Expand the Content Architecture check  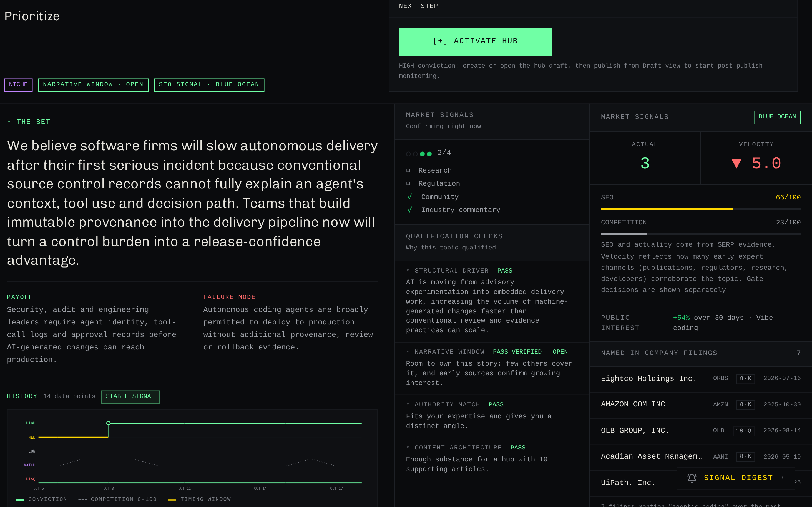[408, 448]
